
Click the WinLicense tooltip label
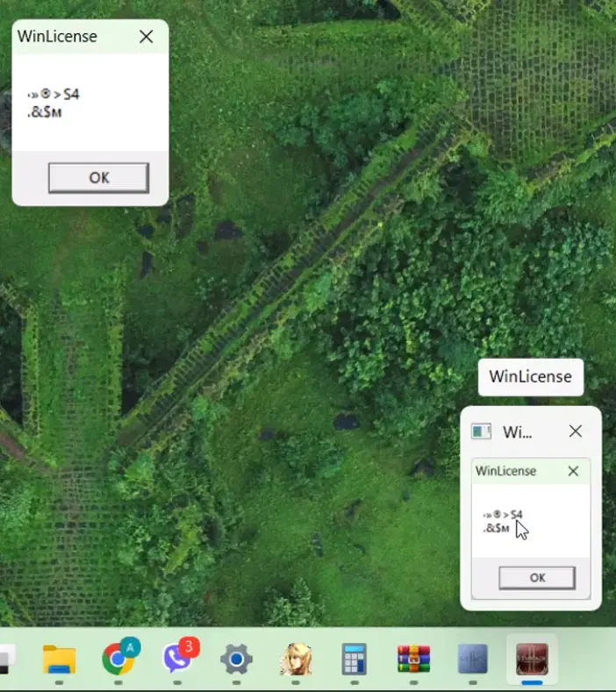click(530, 376)
